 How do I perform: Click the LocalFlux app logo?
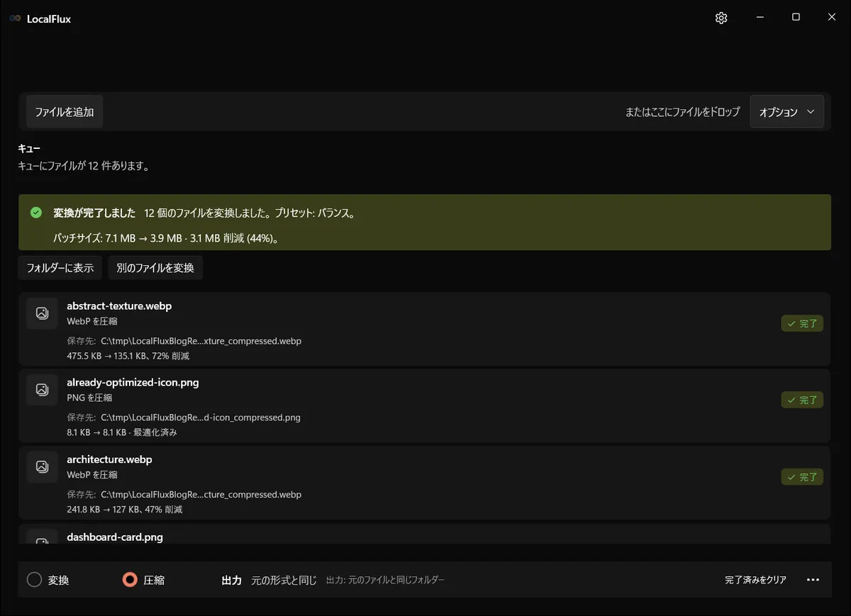[x=15, y=18]
